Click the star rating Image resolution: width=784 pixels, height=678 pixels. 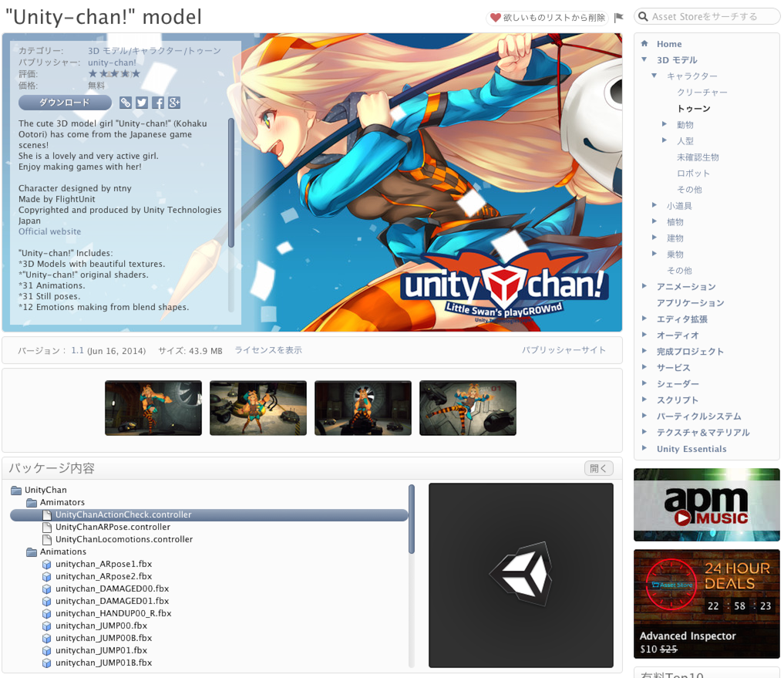pyautogui.click(x=115, y=74)
